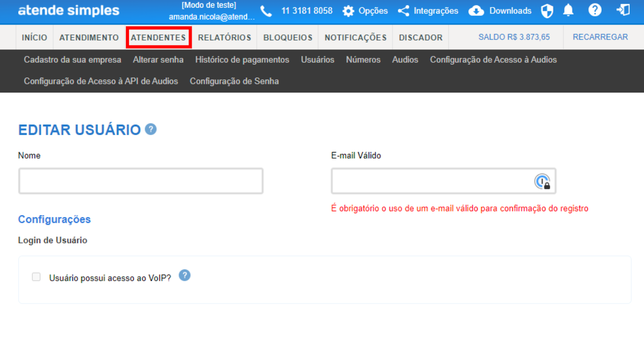Screen dimensions: 644x362
Task: Enable Usuário possui acesso ao VoIP checkbox
Action: coord(36,277)
